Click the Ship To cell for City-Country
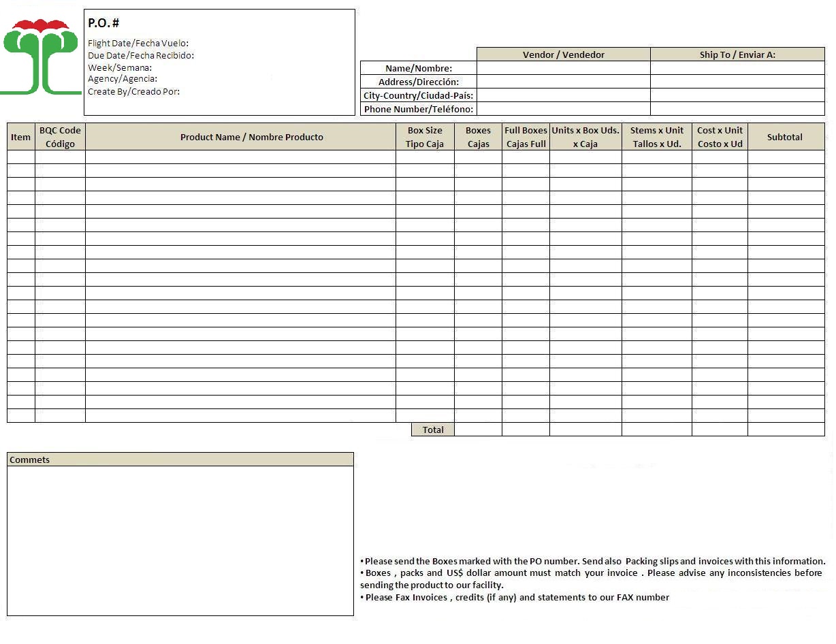 [x=737, y=95]
